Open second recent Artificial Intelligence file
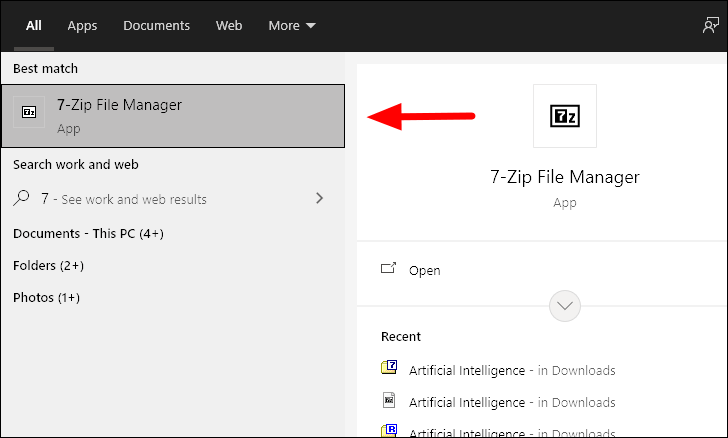The image size is (728, 438). pyautogui.click(x=512, y=402)
